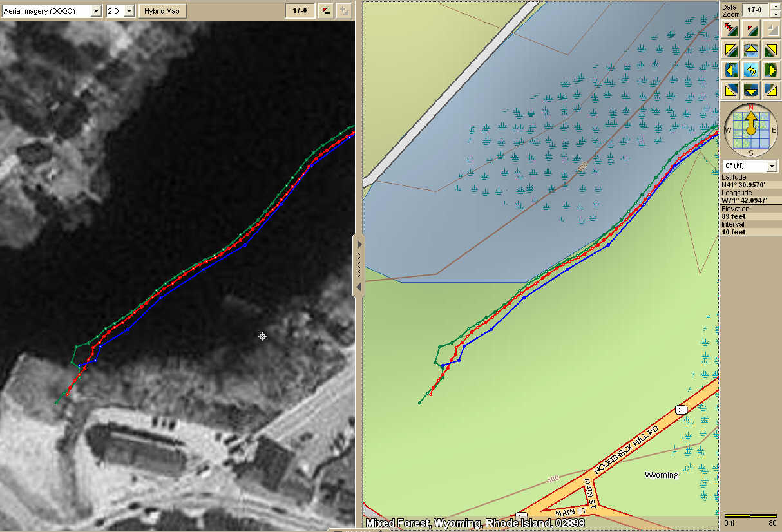Image resolution: width=782 pixels, height=532 pixels.
Task: Click the pan down arrow button
Action: 750,90
